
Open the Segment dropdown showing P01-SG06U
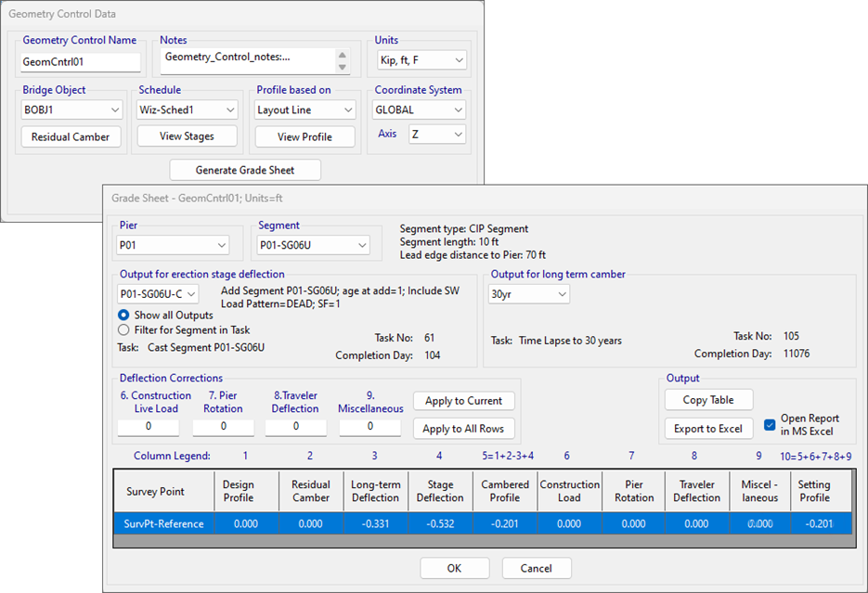[x=312, y=245]
